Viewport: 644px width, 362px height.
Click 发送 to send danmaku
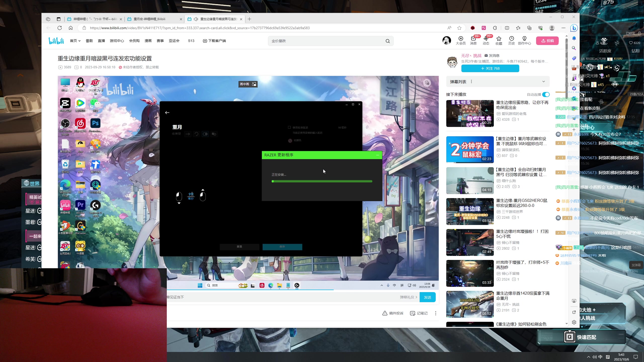pyautogui.click(x=428, y=297)
